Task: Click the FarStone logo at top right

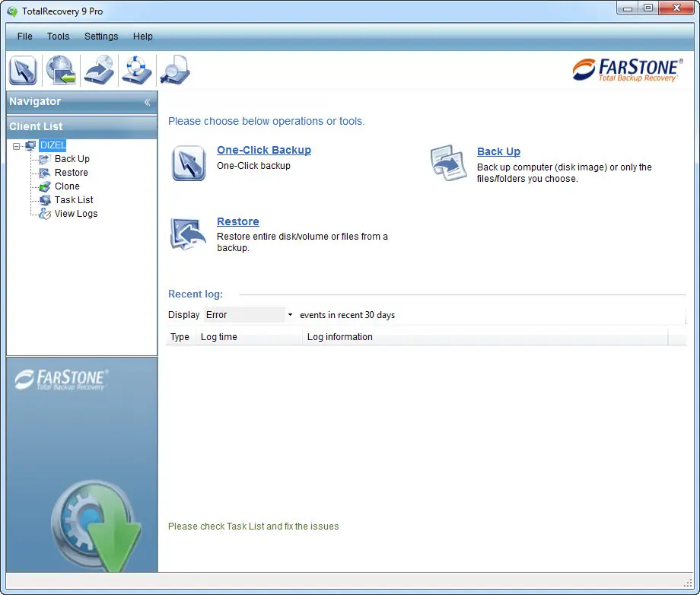Action: click(x=627, y=70)
